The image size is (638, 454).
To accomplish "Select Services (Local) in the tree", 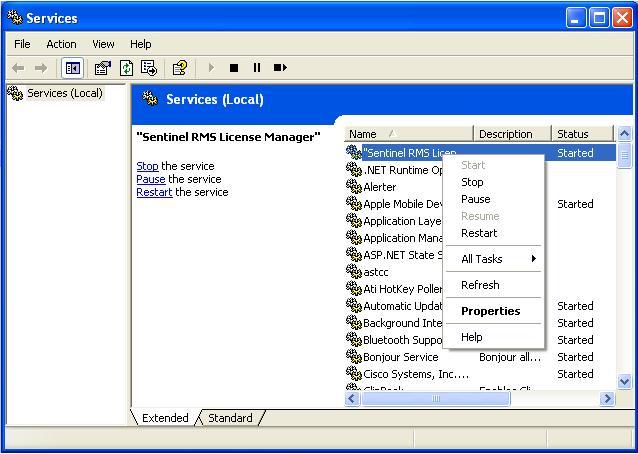I will (64, 93).
